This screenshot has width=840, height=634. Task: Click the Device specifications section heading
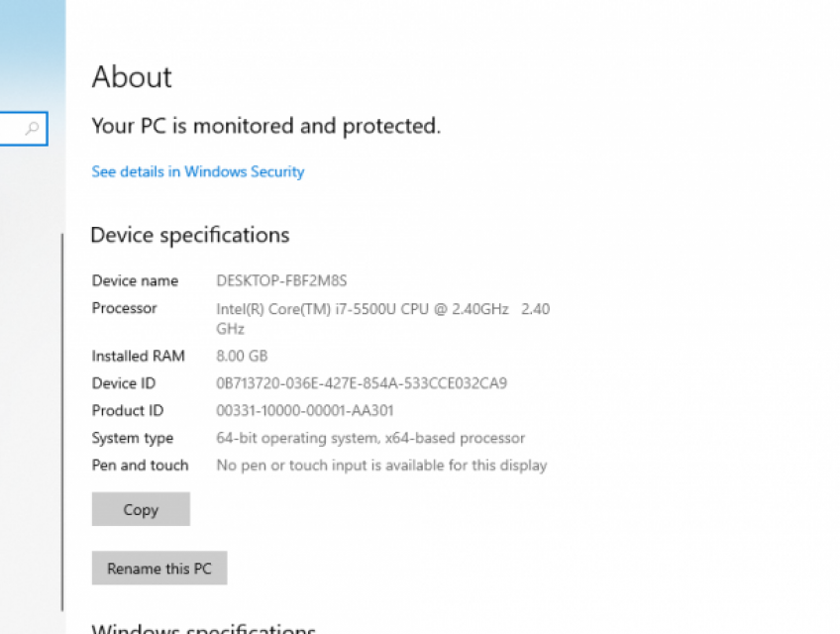point(189,235)
